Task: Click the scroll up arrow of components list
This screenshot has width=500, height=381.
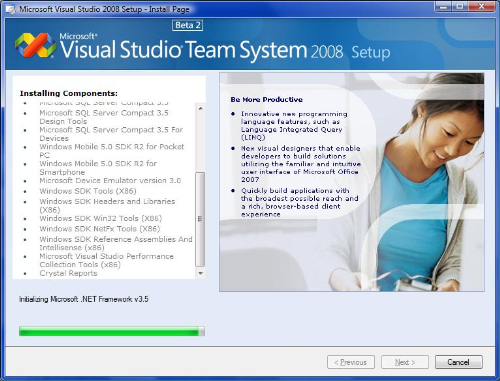Action: 200,108
